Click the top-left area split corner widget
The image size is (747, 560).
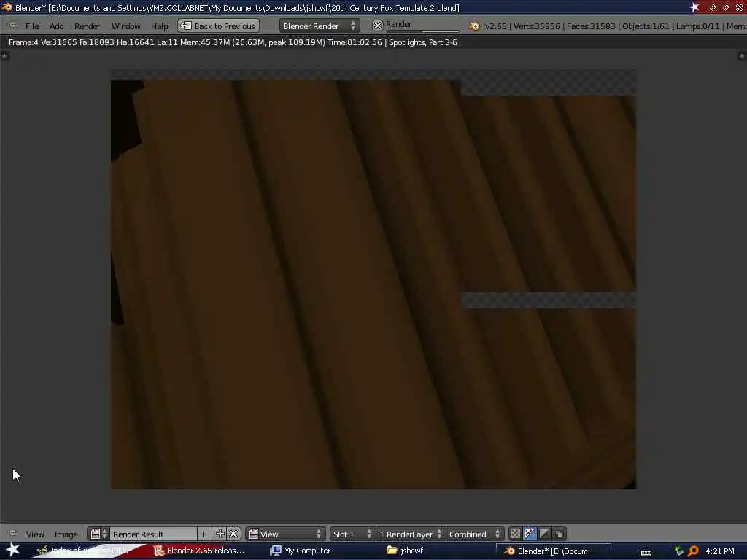(x=4, y=56)
